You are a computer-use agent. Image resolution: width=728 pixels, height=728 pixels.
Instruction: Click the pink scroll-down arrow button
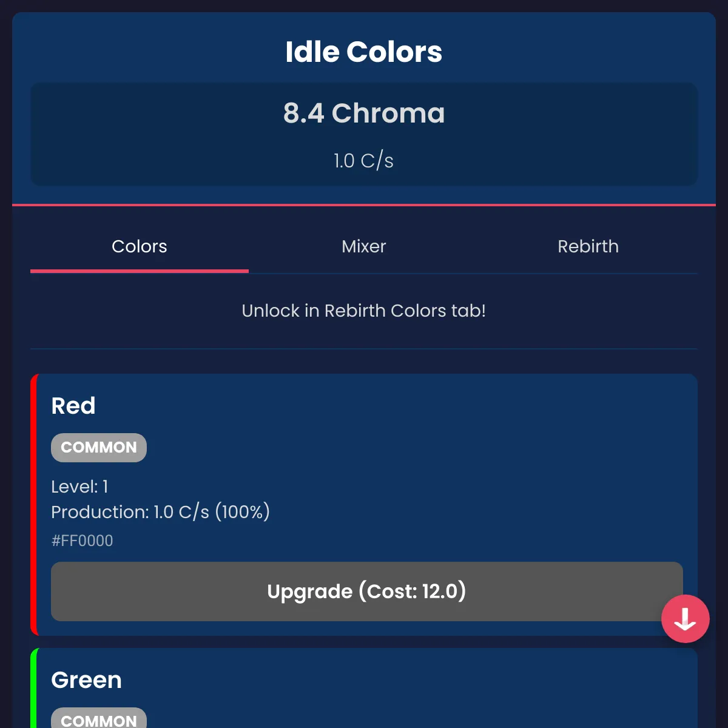[x=685, y=619]
